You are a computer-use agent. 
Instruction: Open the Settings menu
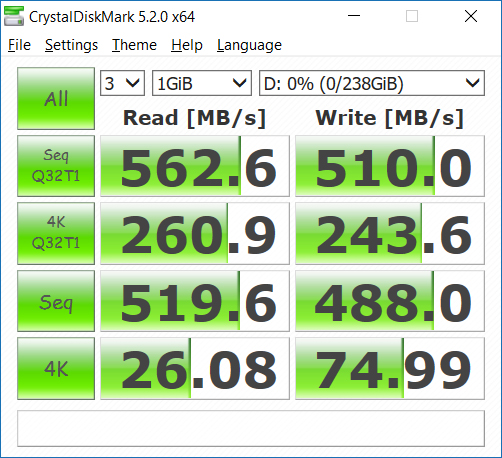click(x=71, y=45)
